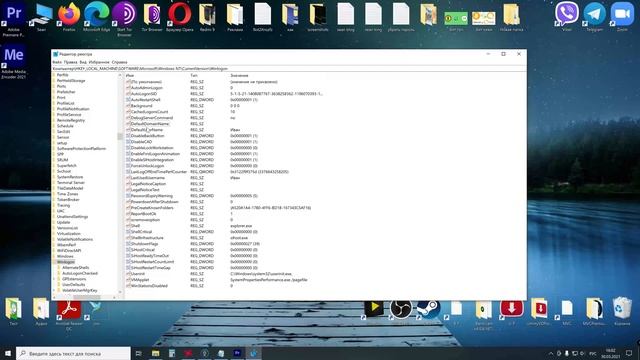Select AlternateShells subkey in tree
The image size is (640, 360).
[76, 267]
